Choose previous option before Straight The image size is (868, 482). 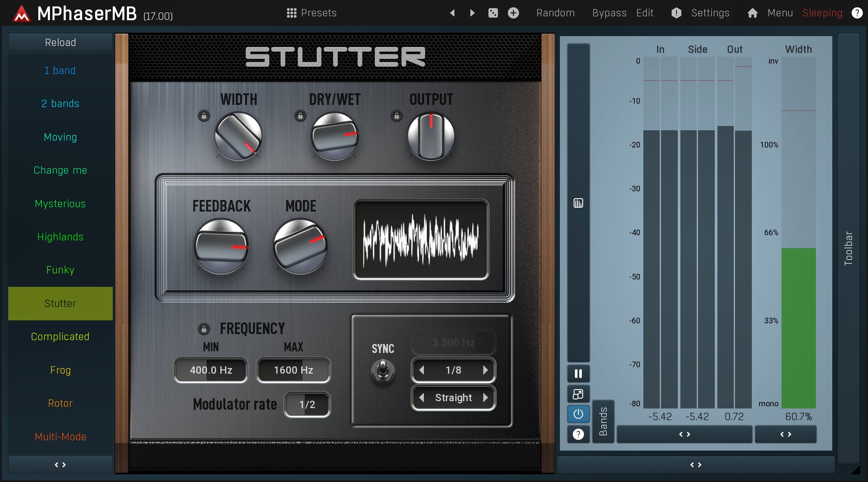tap(422, 398)
